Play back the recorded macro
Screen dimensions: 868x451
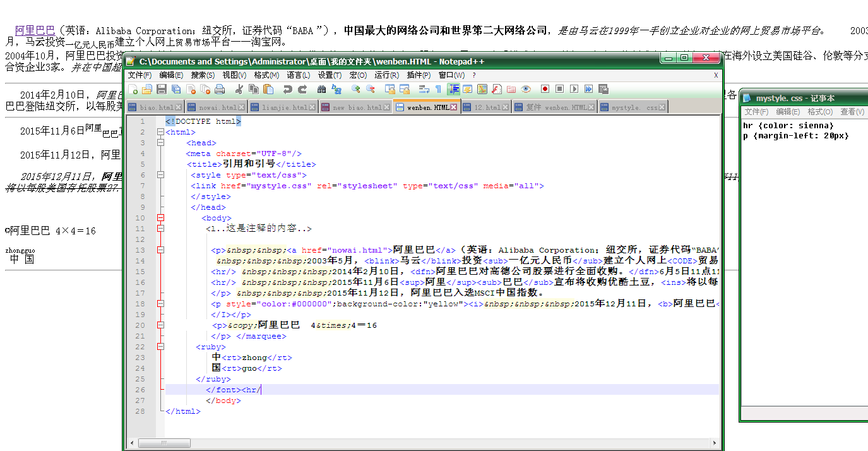click(574, 89)
